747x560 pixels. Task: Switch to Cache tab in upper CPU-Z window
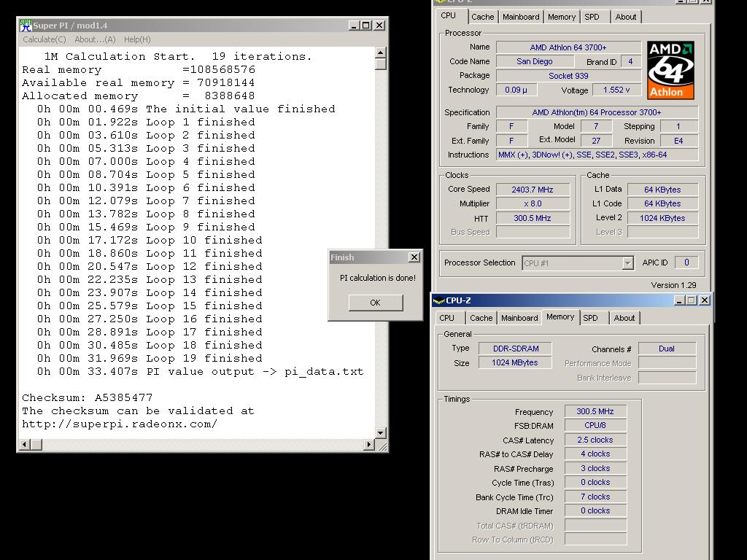pos(483,17)
